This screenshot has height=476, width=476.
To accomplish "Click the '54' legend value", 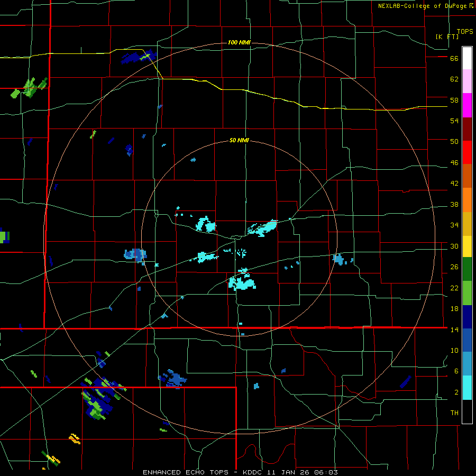I will 454,121.
